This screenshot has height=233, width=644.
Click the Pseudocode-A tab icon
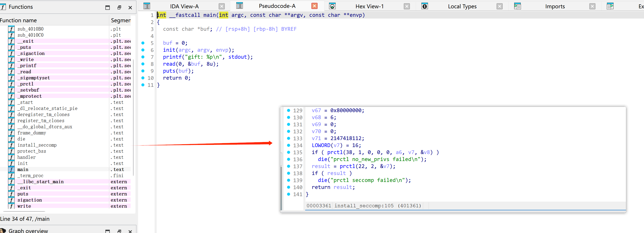(240, 6)
